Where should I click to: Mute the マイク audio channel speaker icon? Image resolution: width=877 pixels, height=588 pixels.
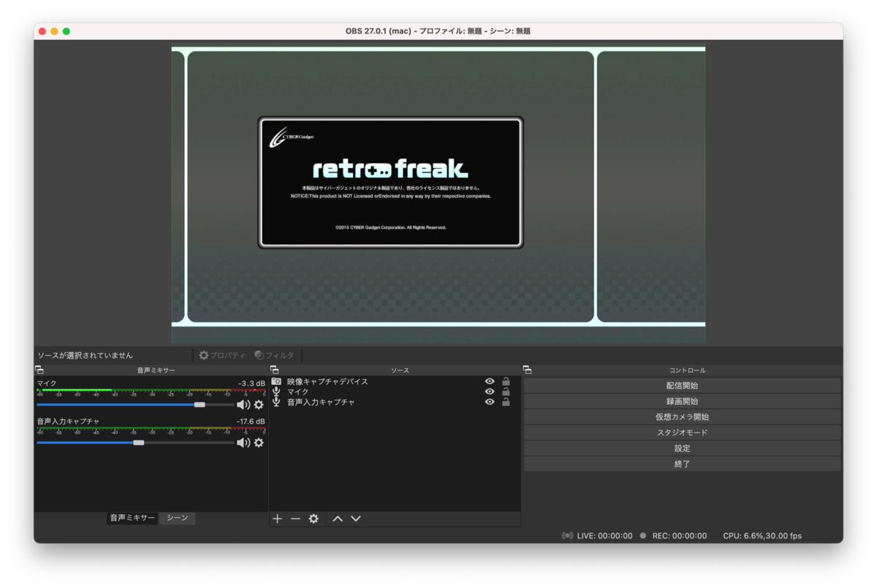point(243,405)
